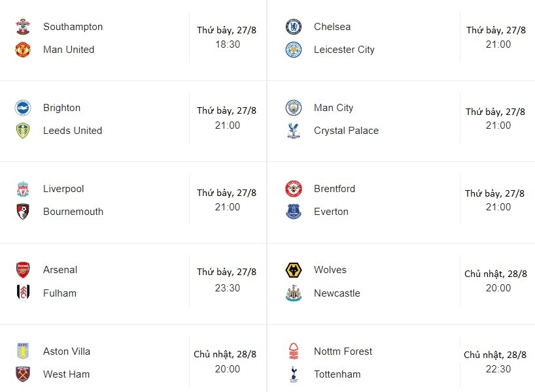The image size is (535, 392).
Task: Click the Wolves club crest
Action: pyautogui.click(x=294, y=270)
